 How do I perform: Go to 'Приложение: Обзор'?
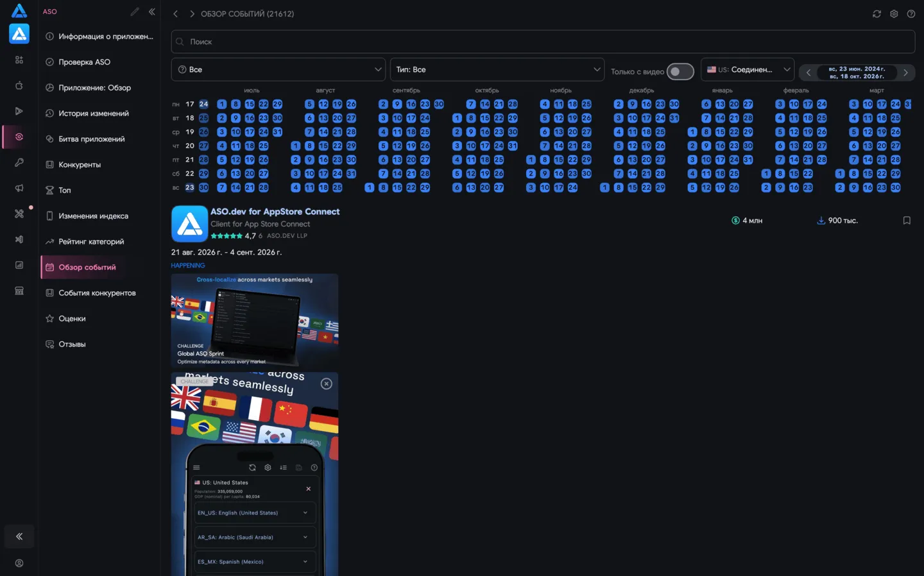click(99, 88)
